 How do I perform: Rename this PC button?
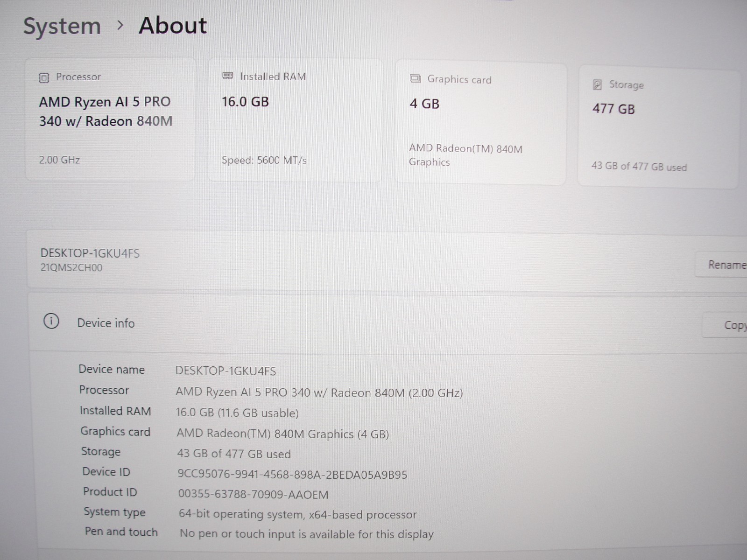point(721,265)
